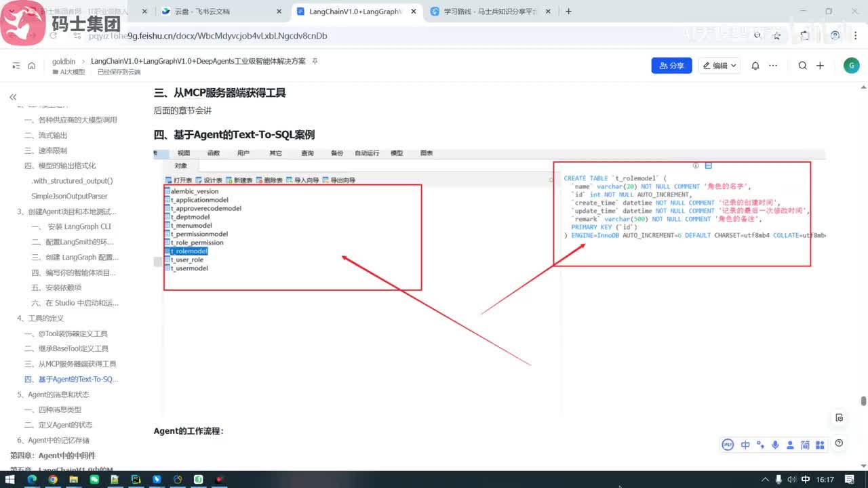Toggle IME punctuation mode icon

[760, 445]
